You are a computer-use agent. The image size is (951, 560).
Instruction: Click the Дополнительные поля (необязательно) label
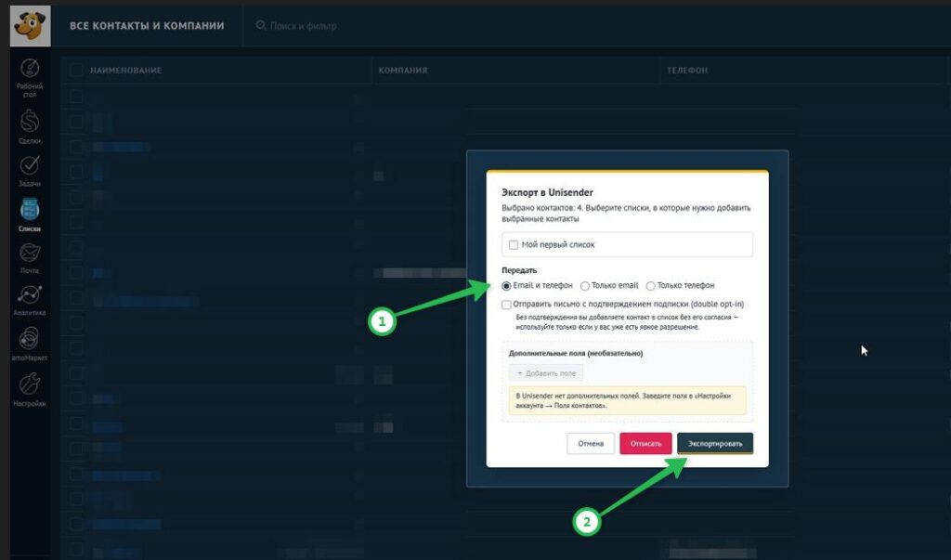[576, 353]
